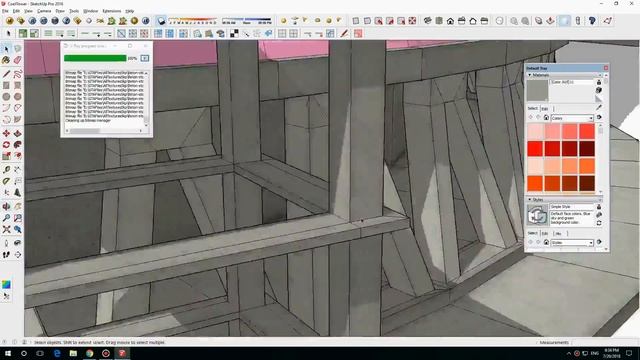Pick the eyedropper Sample Paint icon

click(599, 107)
